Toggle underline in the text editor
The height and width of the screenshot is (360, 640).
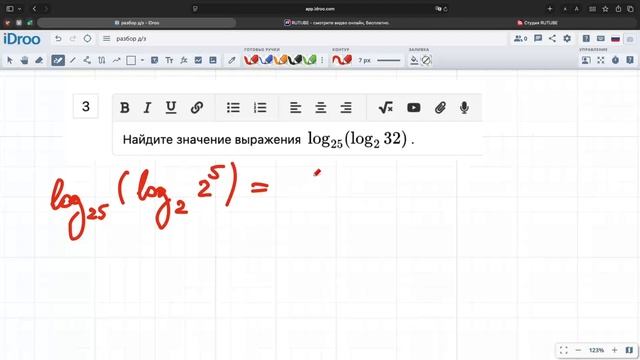pyautogui.click(x=171, y=108)
